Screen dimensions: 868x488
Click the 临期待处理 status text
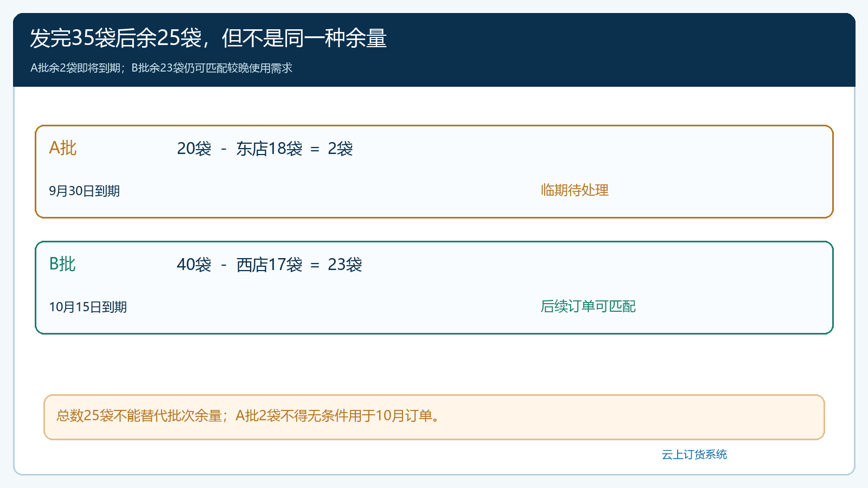575,190
